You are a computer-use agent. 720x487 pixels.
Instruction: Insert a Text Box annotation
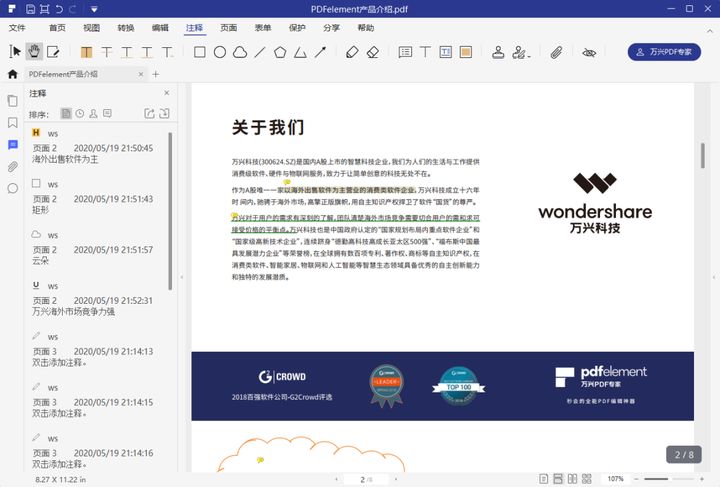445,52
